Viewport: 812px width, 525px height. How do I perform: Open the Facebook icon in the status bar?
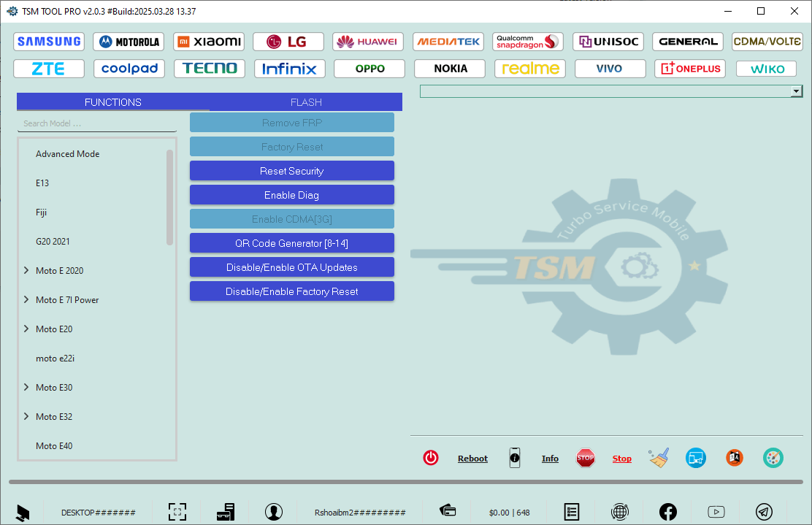pos(668,512)
